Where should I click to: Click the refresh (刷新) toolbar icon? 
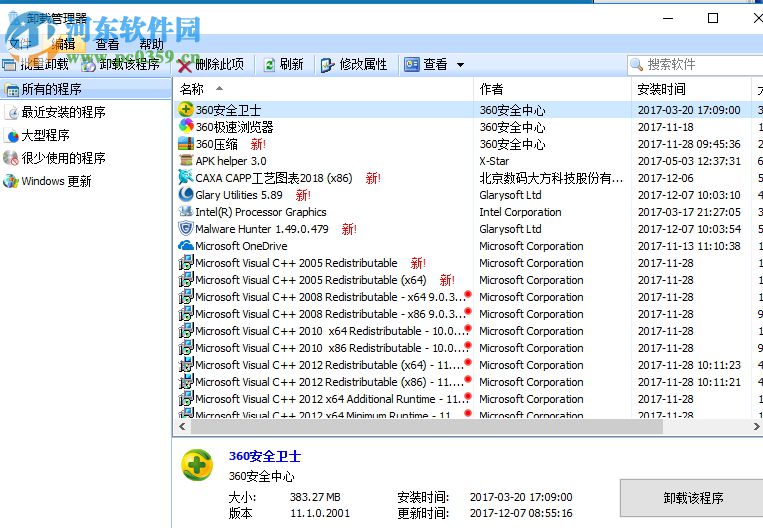tap(269, 65)
